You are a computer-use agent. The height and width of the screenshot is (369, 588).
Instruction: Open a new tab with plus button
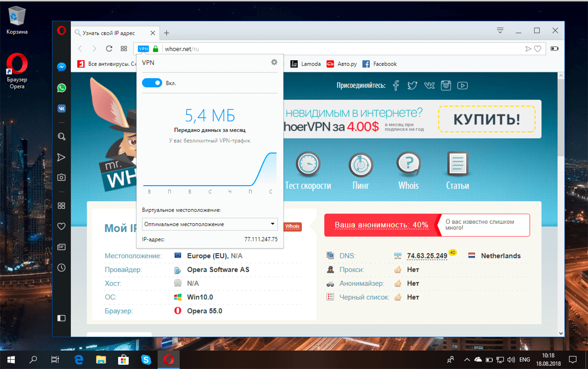pos(167,33)
